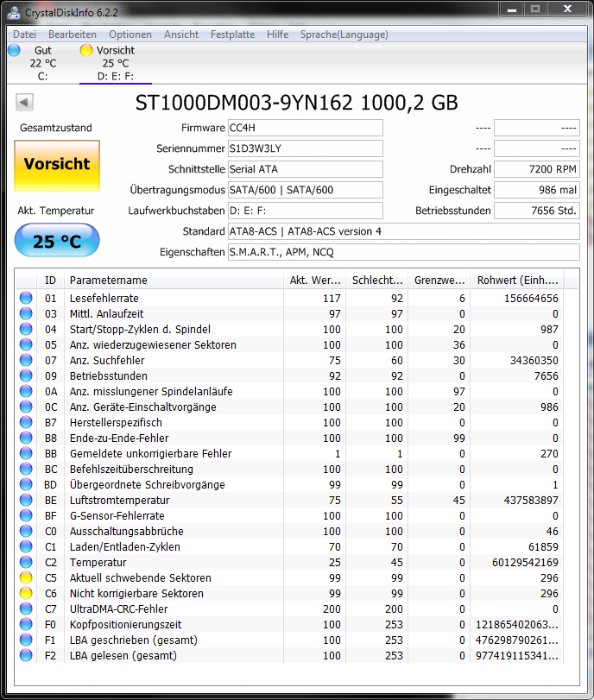Screen dimensions: 594x700
Task: Click the yellow Vorsicht health status button
Action: 57,166
